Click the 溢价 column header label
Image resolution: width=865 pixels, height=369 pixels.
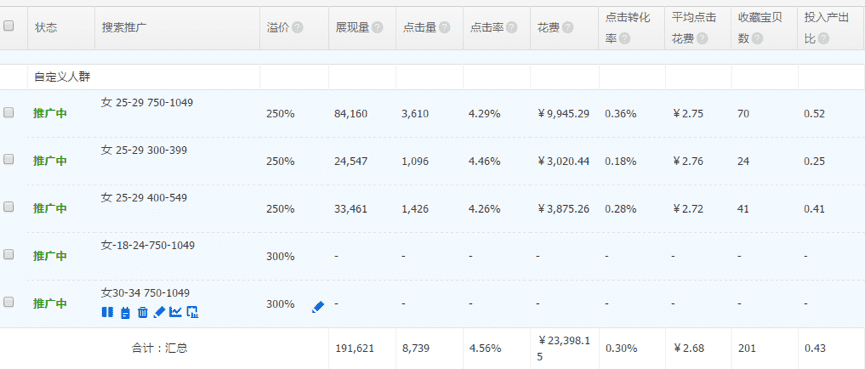pyautogui.click(x=278, y=28)
